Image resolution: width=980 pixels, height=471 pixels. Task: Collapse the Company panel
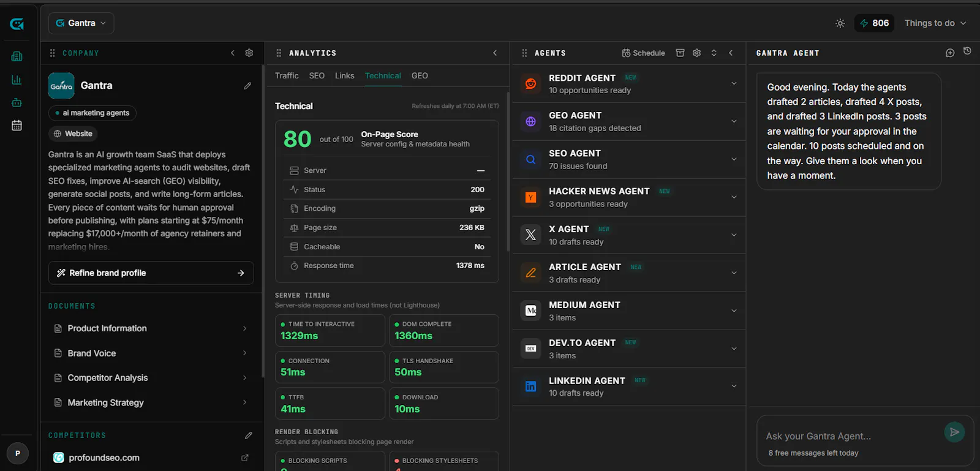tap(233, 53)
